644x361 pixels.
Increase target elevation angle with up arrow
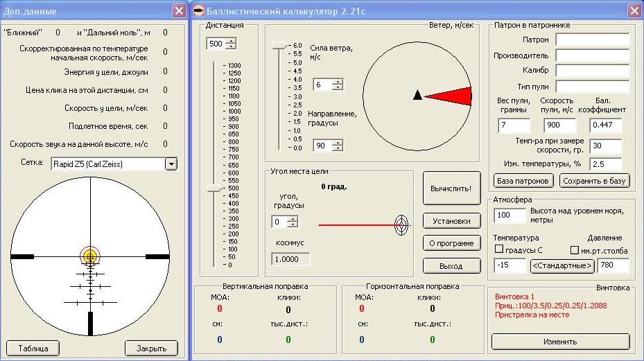[293, 219]
